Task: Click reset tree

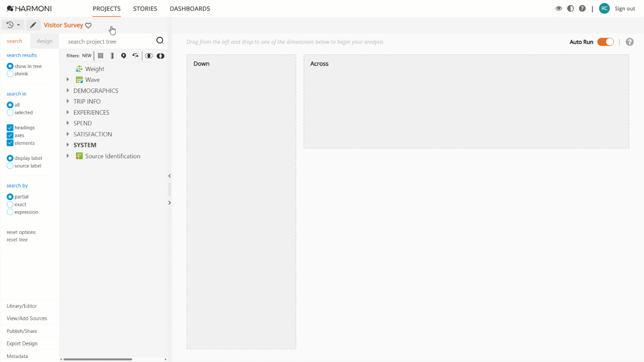Action: (17, 240)
